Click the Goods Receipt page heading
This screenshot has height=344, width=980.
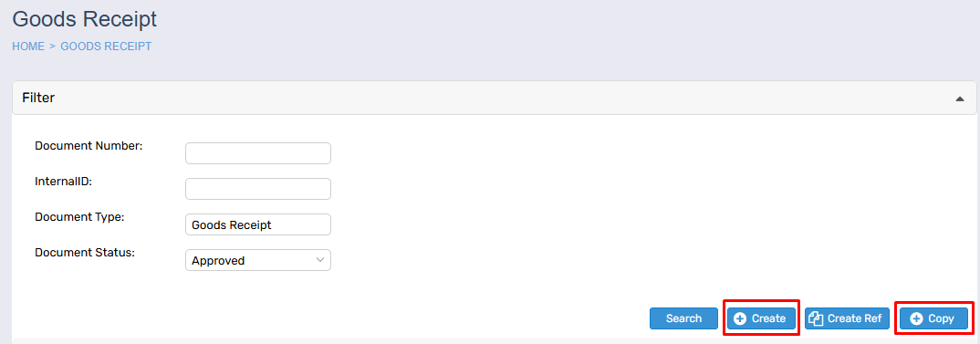84,19
